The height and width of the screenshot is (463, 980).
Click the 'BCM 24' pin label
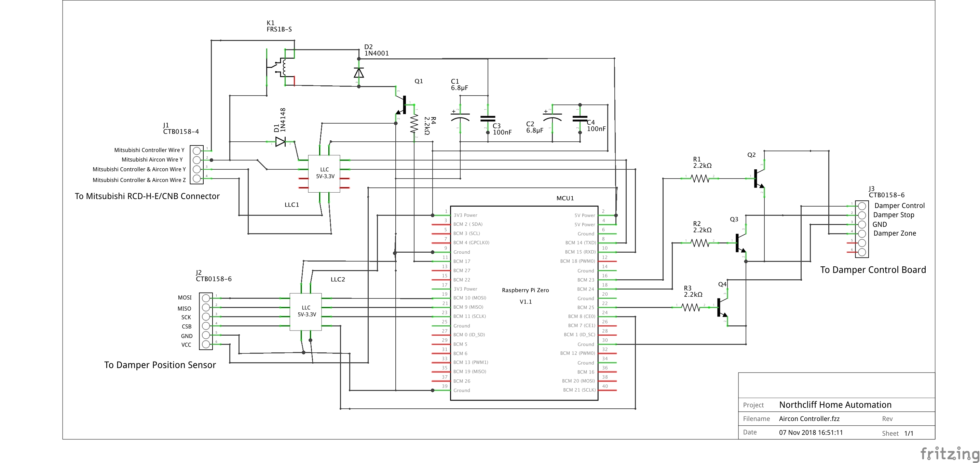[x=585, y=289]
